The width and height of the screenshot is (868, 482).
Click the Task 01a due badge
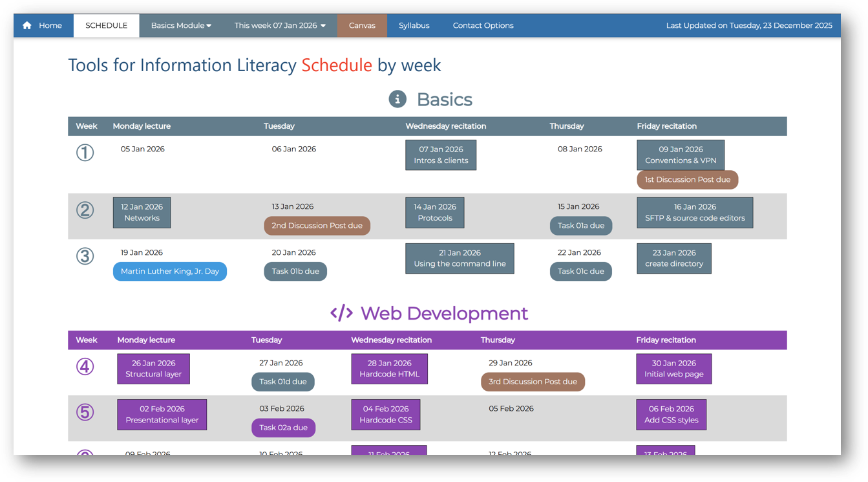click(x=579, y=225)
